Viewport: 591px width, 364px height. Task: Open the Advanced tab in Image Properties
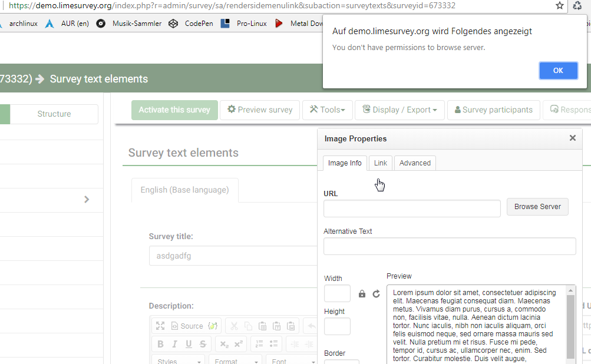point(415,163)
